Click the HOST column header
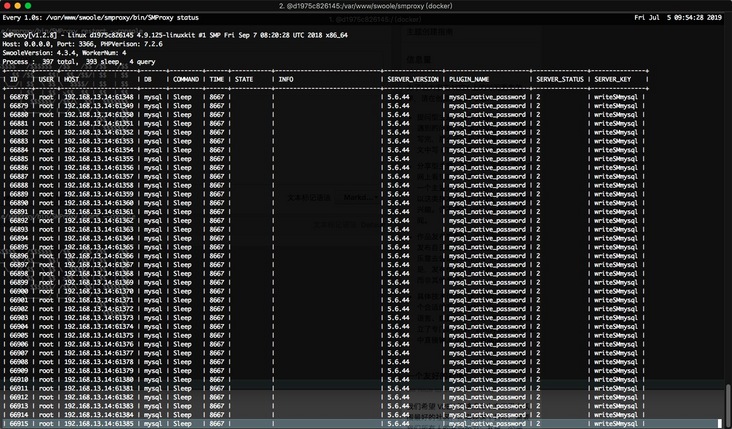The height and width of the screenshot is (429, 732). click(x=72, y=79)
